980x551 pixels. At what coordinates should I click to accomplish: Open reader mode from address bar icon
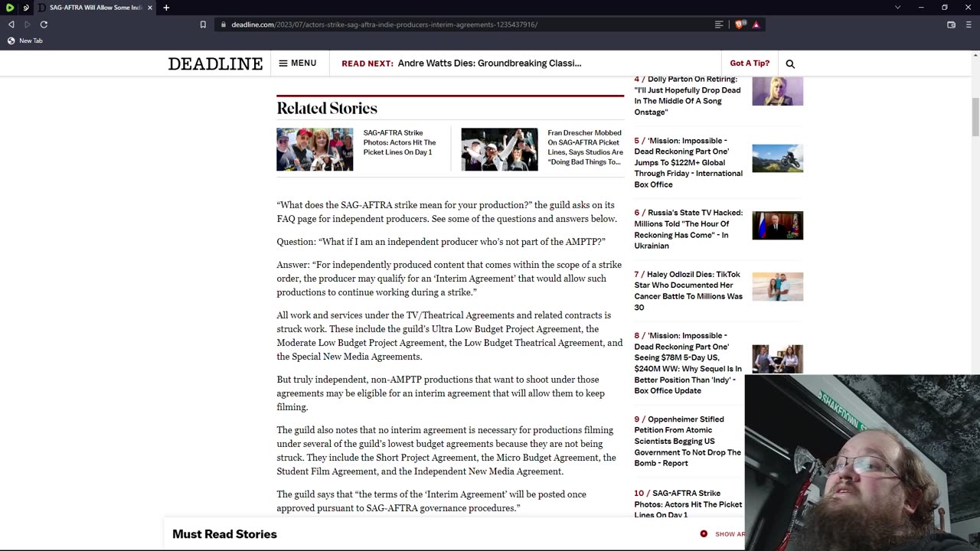click(719, 24)
